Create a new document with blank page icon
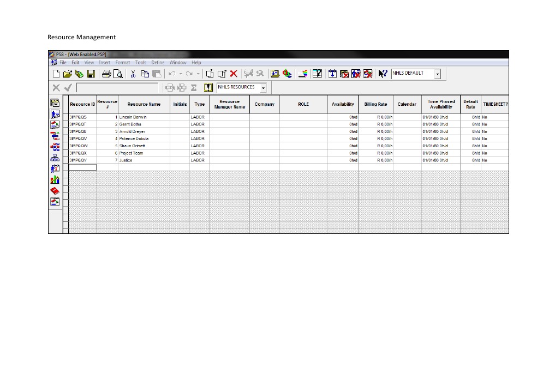This screenshot has width=555, height=392. (56, 74)
